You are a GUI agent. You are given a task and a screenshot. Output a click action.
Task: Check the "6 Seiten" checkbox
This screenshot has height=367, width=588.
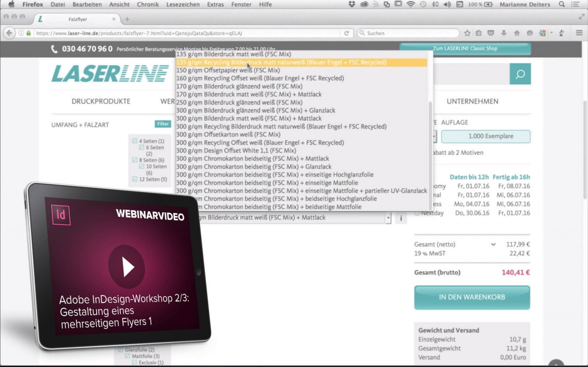[x=141, y=147]
